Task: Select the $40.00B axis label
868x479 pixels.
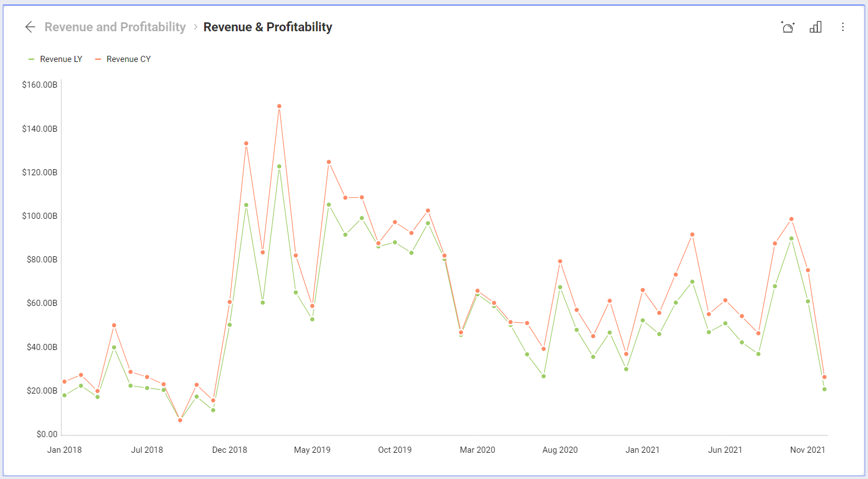Action: click(42, 347)
